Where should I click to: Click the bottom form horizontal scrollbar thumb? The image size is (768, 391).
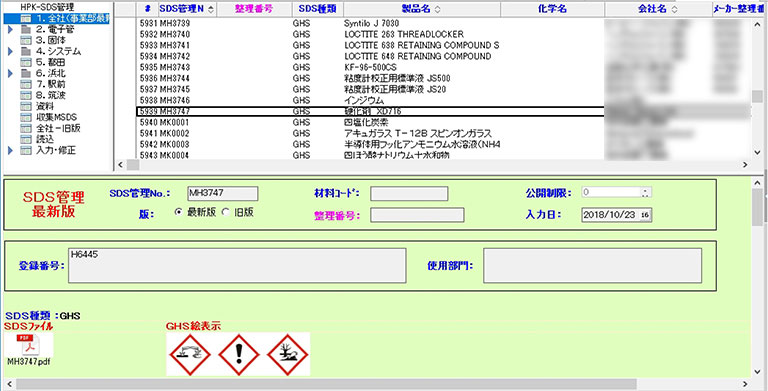tap(326, 383)
